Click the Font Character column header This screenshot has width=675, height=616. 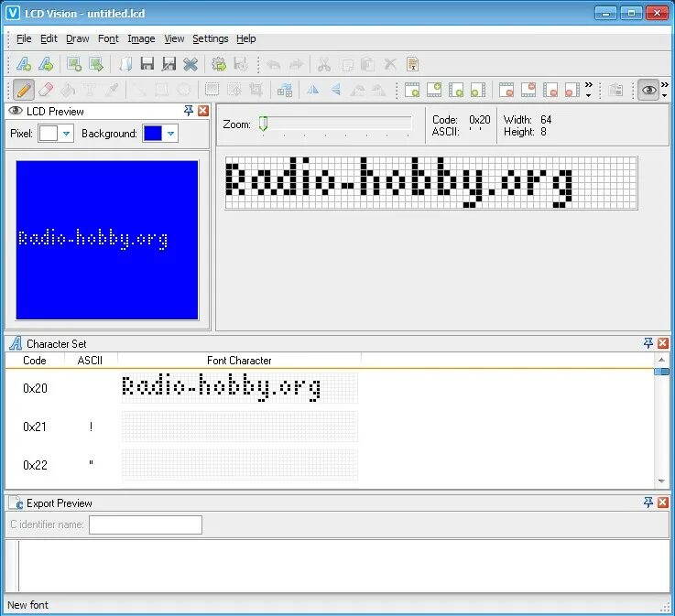[239, 361]
